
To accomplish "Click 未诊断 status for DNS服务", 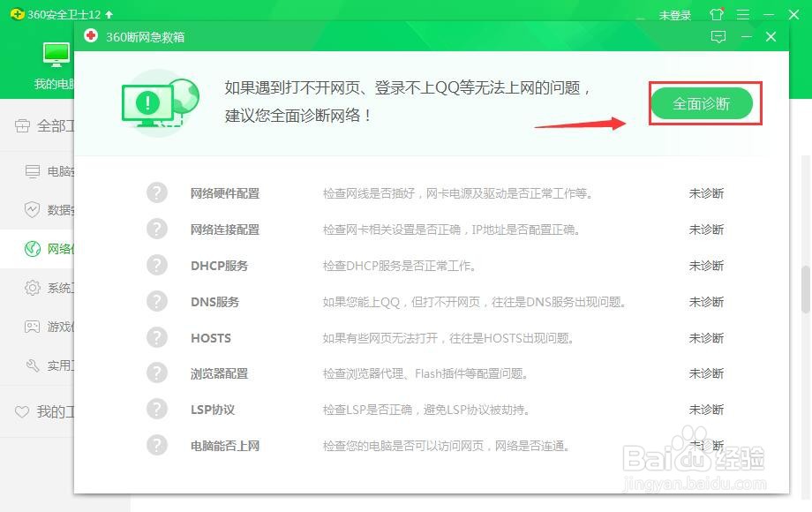I will tap(706, 302).
